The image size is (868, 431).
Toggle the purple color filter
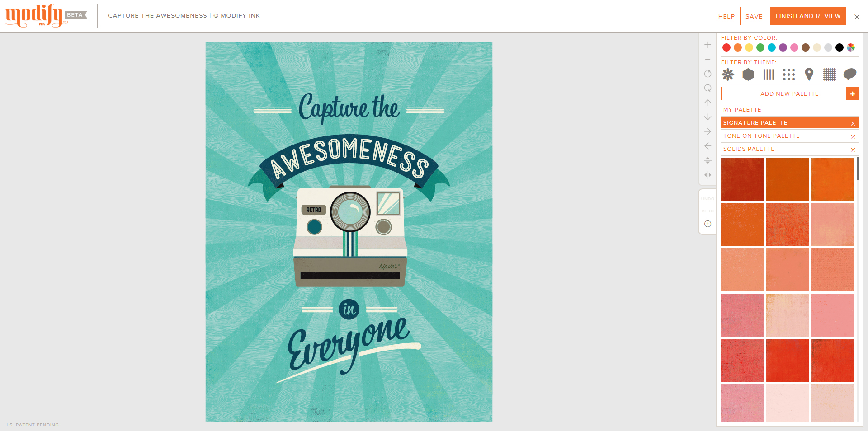point(783,47)
